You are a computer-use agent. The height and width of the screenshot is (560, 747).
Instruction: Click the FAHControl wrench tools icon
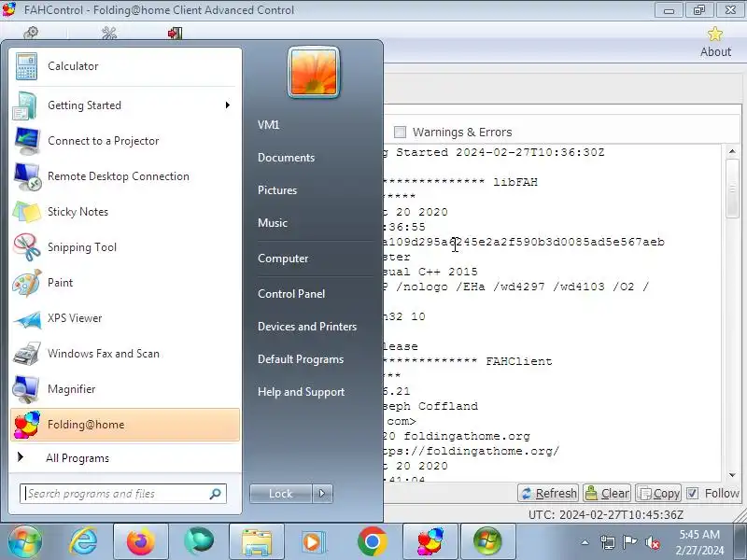[x=109, y=33]
